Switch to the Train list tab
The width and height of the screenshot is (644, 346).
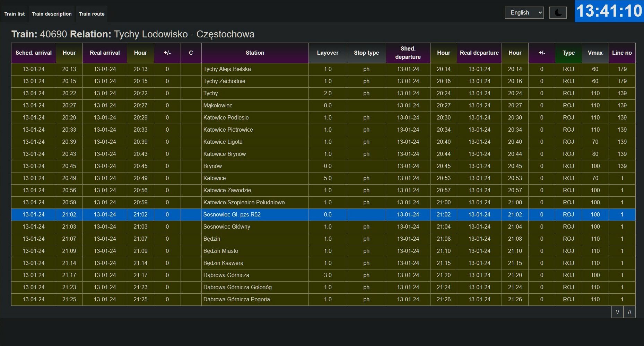(15, 14)
